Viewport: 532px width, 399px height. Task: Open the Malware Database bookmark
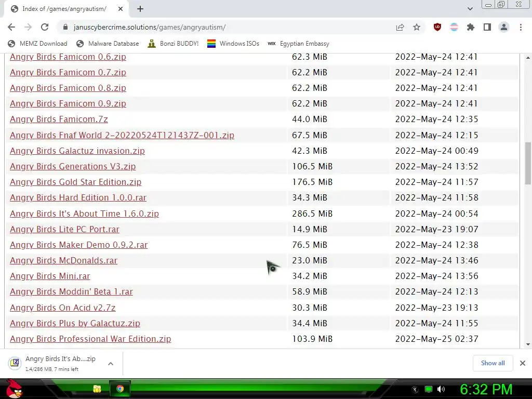click(x=108, y=44)
